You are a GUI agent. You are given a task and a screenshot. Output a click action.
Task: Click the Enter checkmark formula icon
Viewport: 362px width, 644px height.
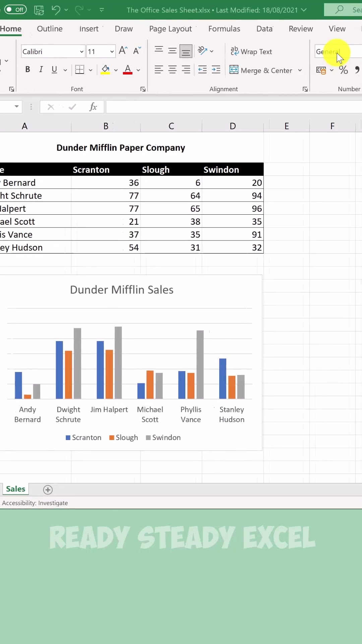(x=72, y=107)
